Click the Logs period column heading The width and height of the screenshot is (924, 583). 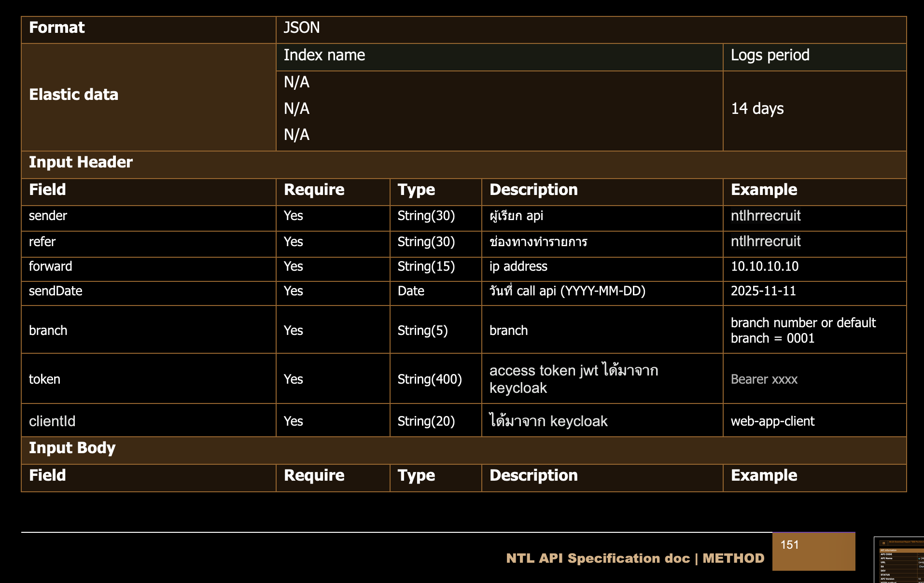click(x=814, y=56)
